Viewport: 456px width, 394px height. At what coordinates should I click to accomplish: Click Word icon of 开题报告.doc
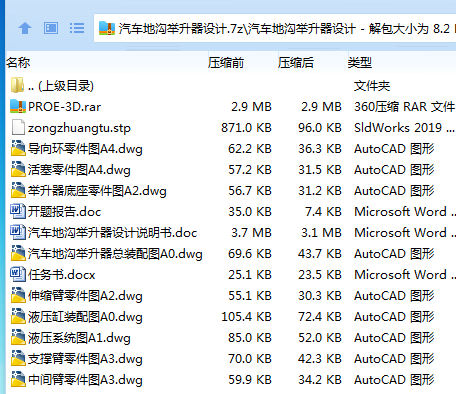pyautogui.click(x=18, y=211)
